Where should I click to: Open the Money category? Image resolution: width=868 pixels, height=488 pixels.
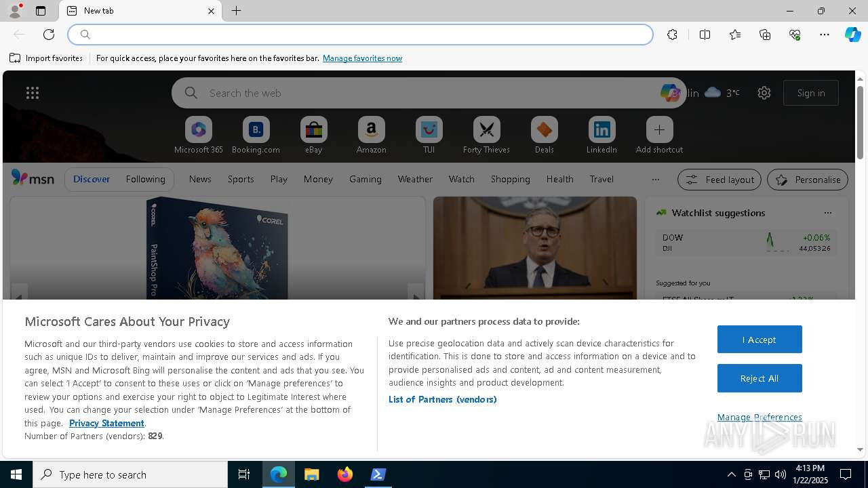coord(318,179)
